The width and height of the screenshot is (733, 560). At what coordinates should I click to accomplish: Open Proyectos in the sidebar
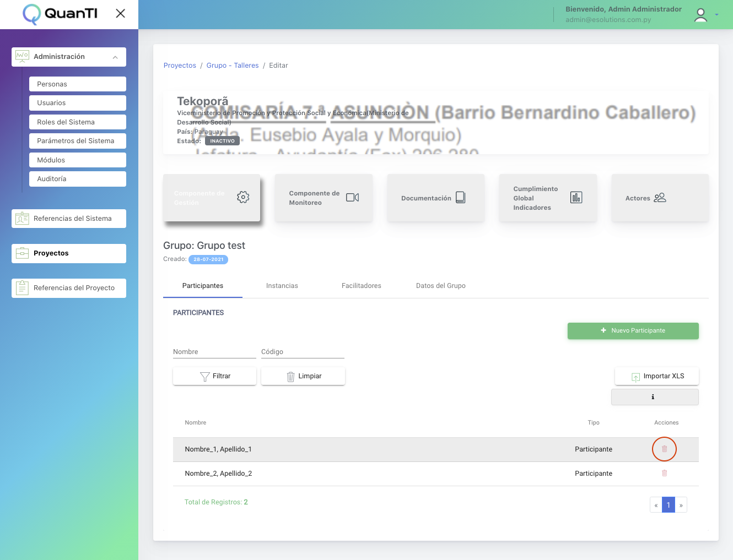pyautogui.click(x=69, y=253)
